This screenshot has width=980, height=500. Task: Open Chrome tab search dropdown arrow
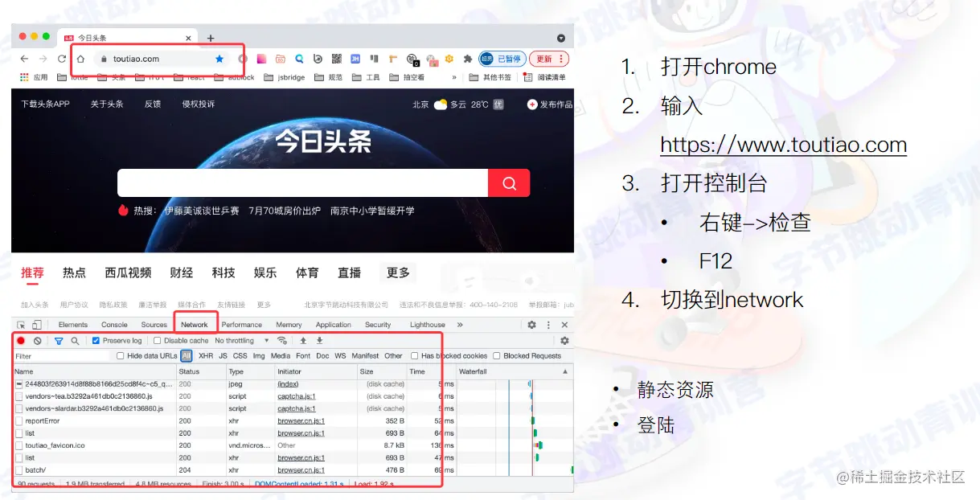[561, 38]
